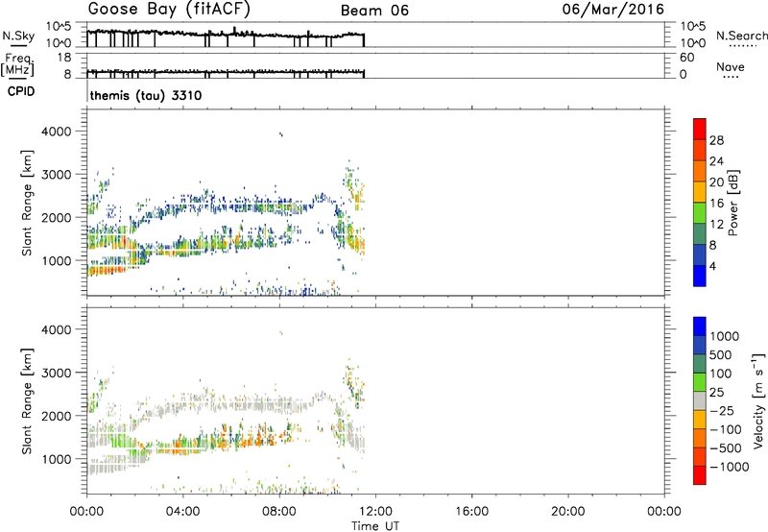
Task: Click the 'Nave' legend label
Action: click(x=731, y=66)
